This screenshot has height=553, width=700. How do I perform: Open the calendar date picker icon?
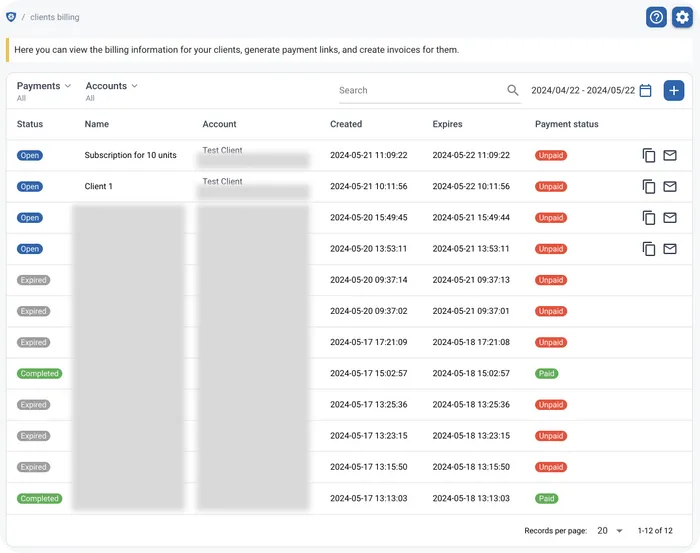click(x=646, y=91)
